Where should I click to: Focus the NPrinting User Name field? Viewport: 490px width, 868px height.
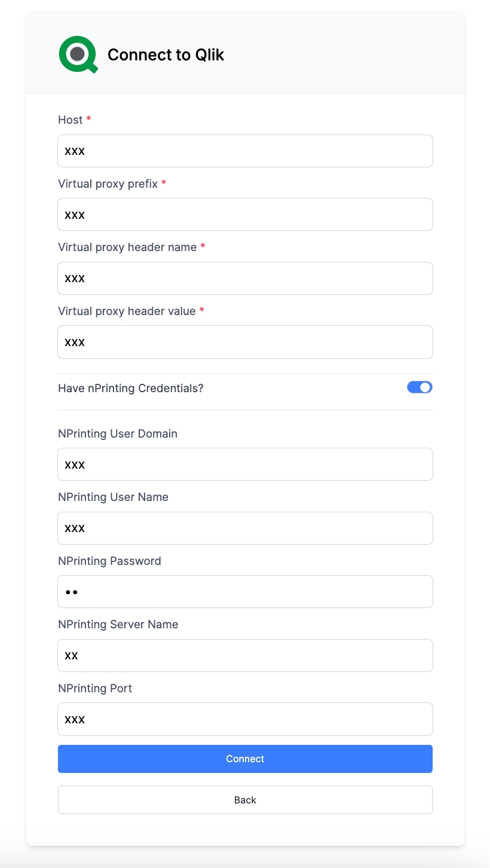pos(245,528)
